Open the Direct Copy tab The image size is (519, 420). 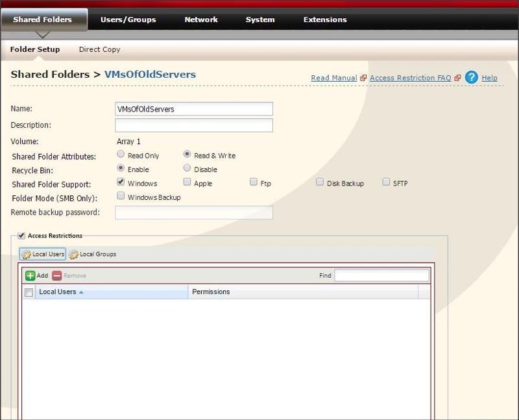click(x=99, y=49)
